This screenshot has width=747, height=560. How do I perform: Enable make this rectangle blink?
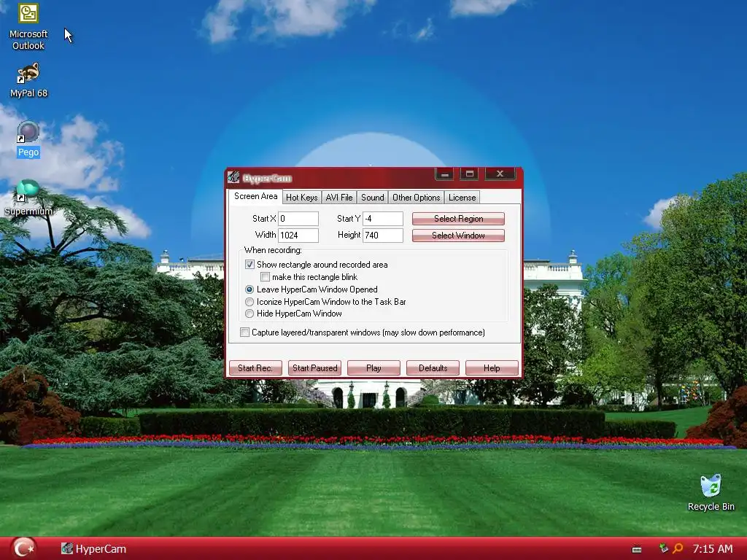[x=266, y=276]
